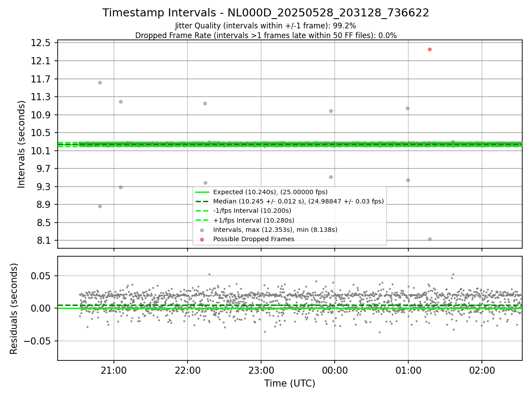This screenshot has height=399, width=532.
Task: Click the 10.5 y-axis tick label
Action: [42, 133]
